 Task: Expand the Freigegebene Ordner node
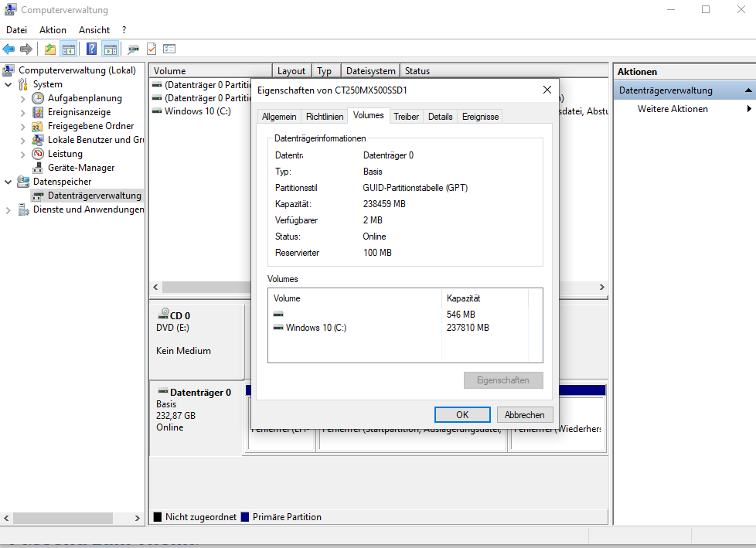[22, 127]
